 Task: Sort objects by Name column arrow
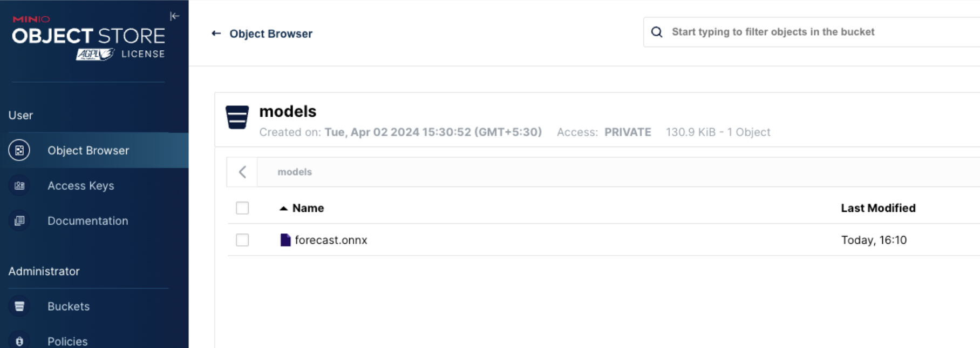pyautogui.click(x=283, y=208)
